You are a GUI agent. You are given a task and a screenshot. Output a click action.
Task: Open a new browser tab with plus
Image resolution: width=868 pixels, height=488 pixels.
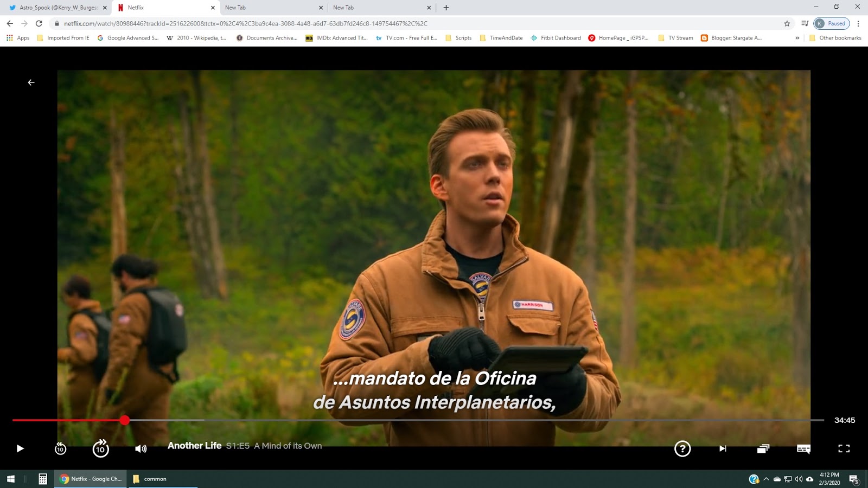[446, 8]
